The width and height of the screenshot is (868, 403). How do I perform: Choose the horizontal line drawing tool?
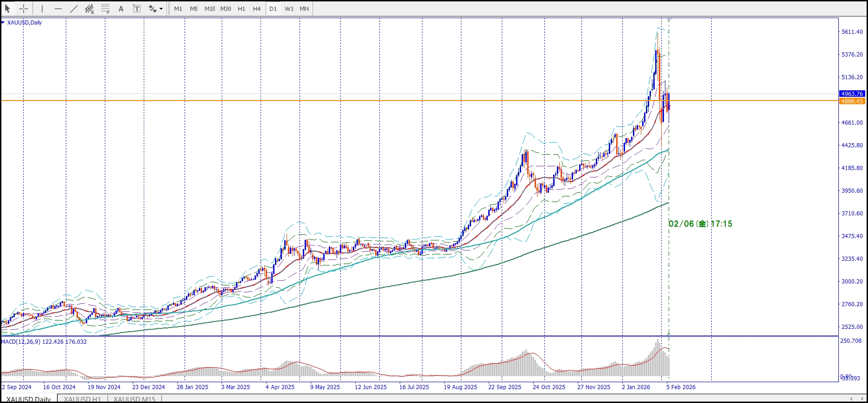tap(58, 9)
